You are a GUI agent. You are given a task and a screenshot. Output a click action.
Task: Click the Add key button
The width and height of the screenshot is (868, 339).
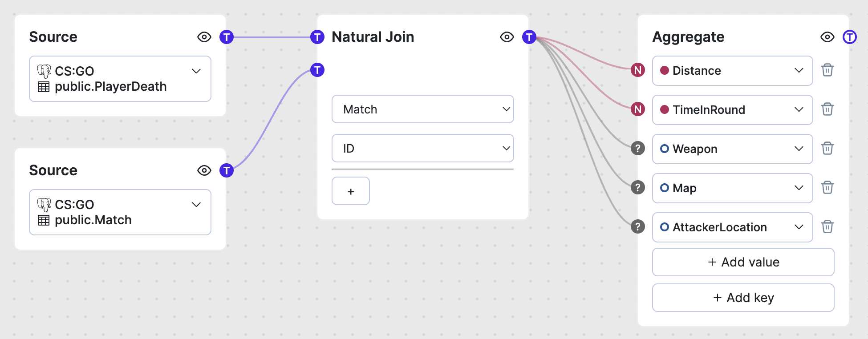coord(743,298)
